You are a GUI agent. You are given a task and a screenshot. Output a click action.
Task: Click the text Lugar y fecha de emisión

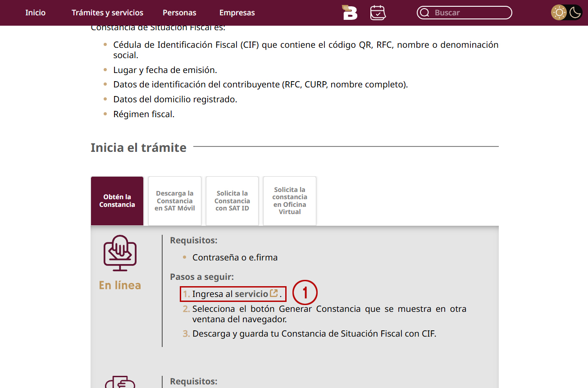[165, 70]
